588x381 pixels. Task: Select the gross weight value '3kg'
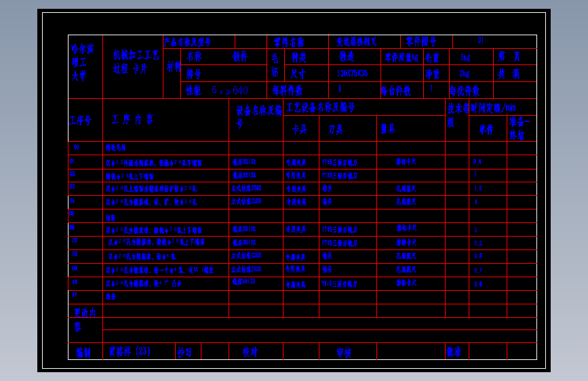point(465,58)
